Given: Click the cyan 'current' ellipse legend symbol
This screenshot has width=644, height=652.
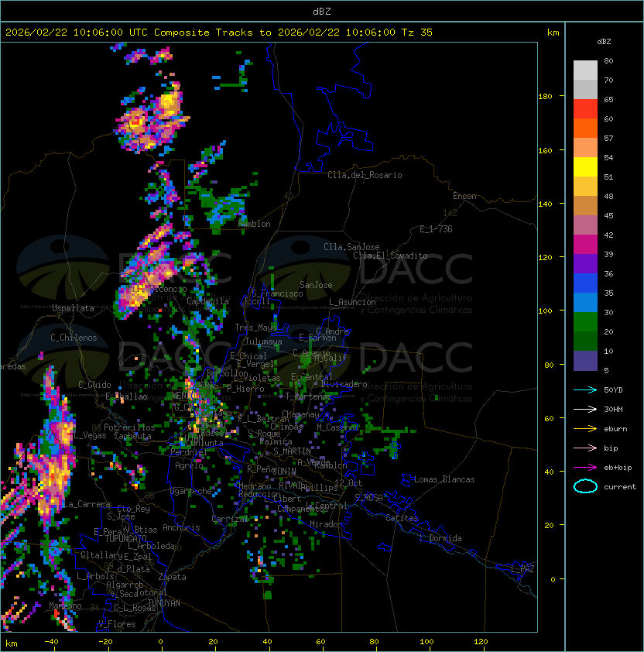Looking at the screenshot, I should (585, 486).
